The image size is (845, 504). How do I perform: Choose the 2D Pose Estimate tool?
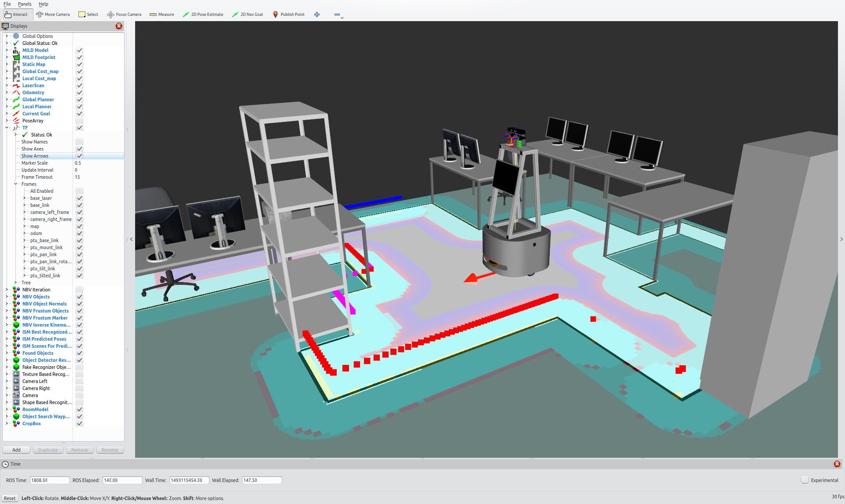point(203,15)
